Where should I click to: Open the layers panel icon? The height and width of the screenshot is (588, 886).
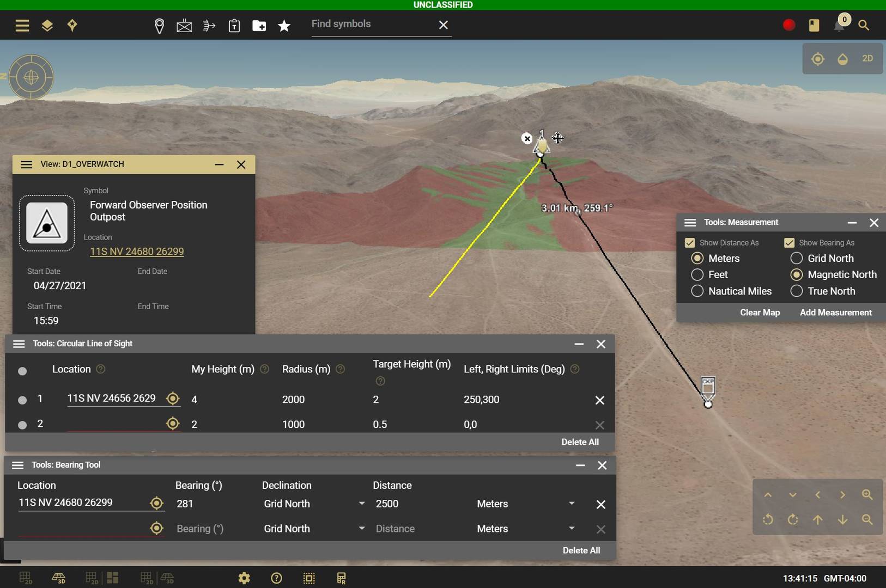pos(47,25)
